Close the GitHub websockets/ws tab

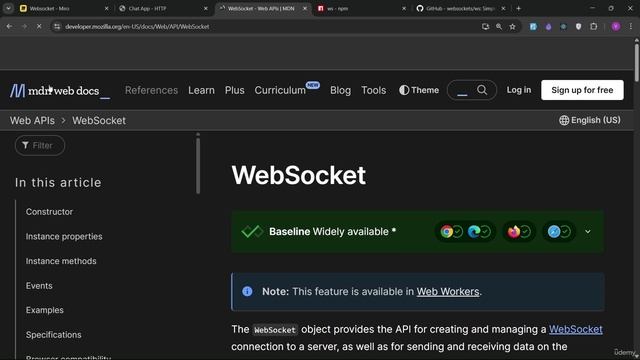click(x=503, y=8)
